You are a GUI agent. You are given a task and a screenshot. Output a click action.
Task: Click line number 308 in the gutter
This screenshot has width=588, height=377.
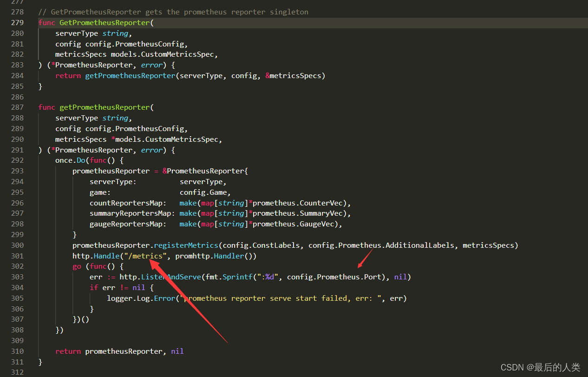pyautogui.click(x=17, y=330)
